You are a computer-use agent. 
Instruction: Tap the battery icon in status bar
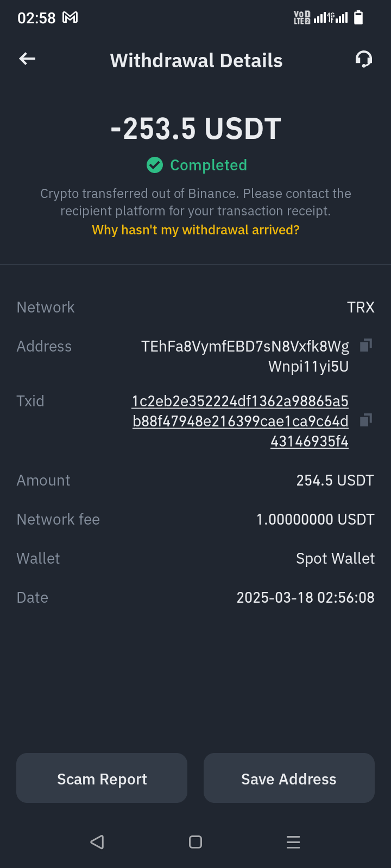pos(358,17)
